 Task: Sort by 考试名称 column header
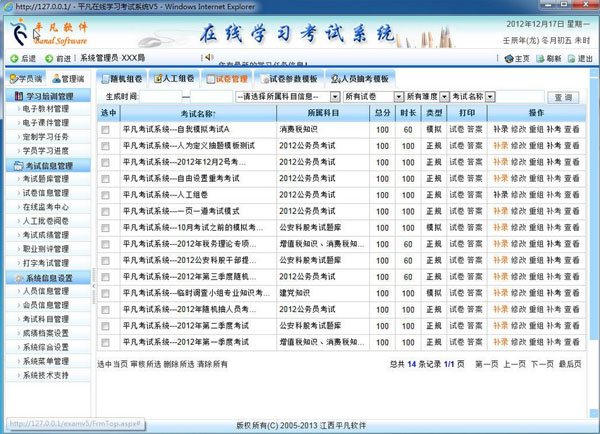click(198, 113)
